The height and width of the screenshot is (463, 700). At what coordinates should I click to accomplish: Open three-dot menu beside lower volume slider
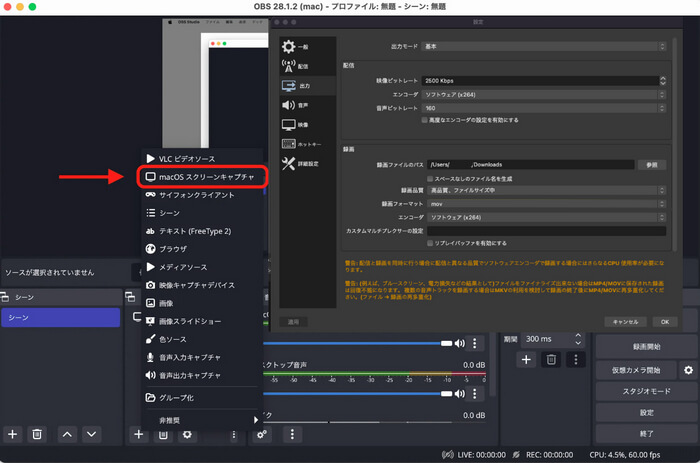[x=475, y=393]
